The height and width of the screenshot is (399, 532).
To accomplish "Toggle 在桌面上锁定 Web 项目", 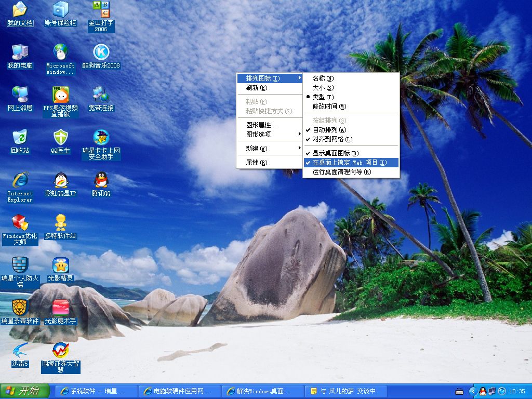I will 351,163.
